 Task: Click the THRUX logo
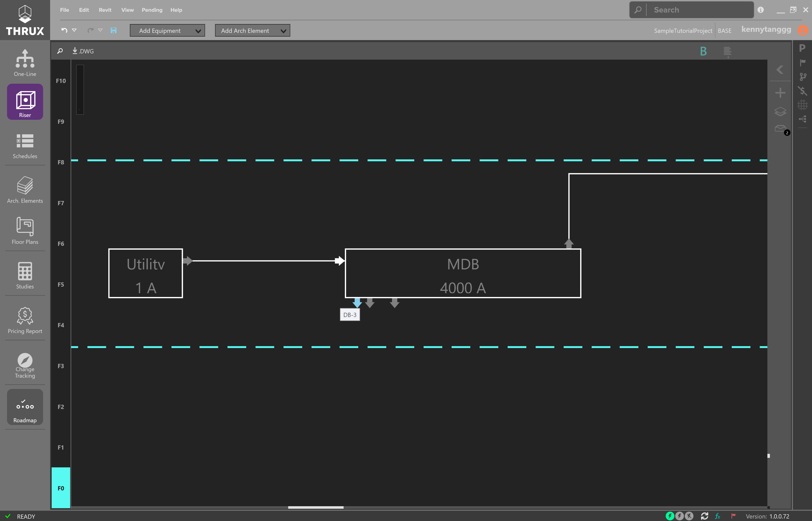click(25, 20)
